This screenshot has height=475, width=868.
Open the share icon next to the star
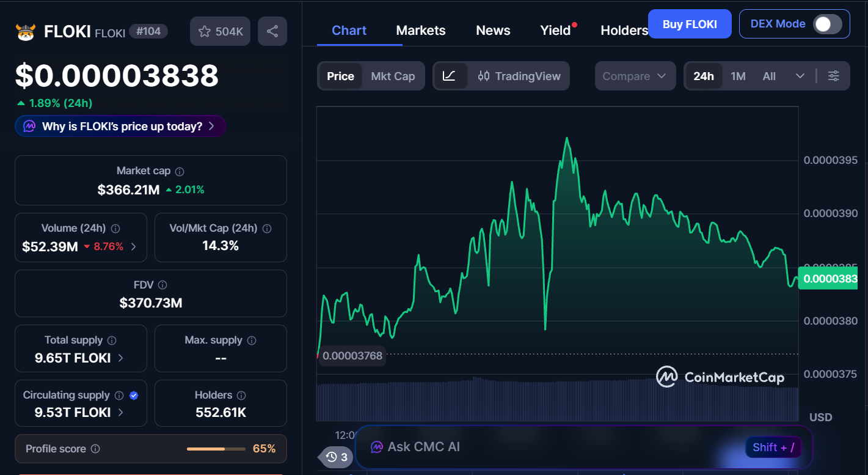[x=272, y=31]
